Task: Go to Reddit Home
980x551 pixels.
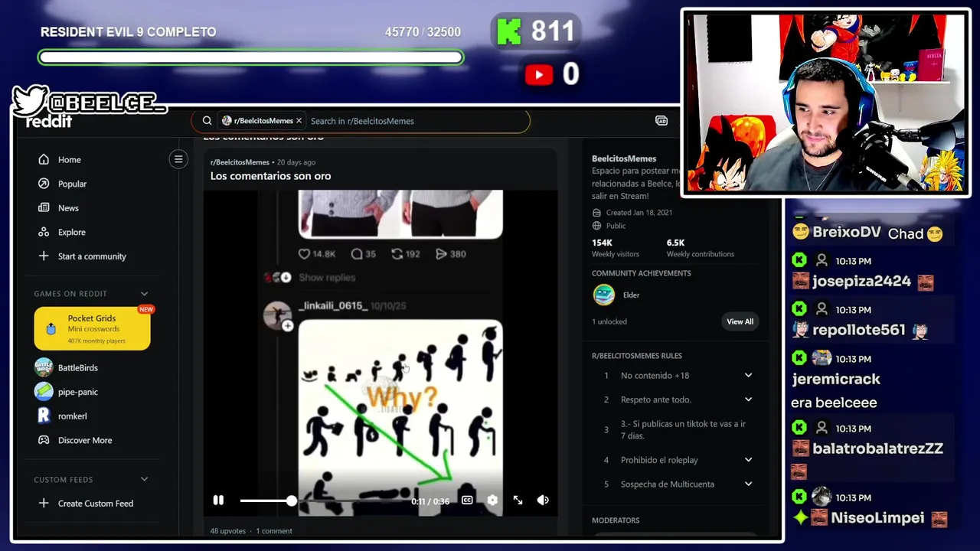Action: pyautogui.click(x=69, y=160)
